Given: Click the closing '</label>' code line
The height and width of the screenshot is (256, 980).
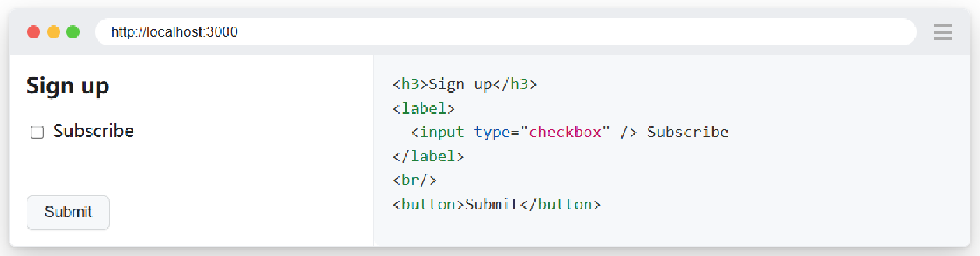Looking at the screenshot, I should tap(428, 157).
